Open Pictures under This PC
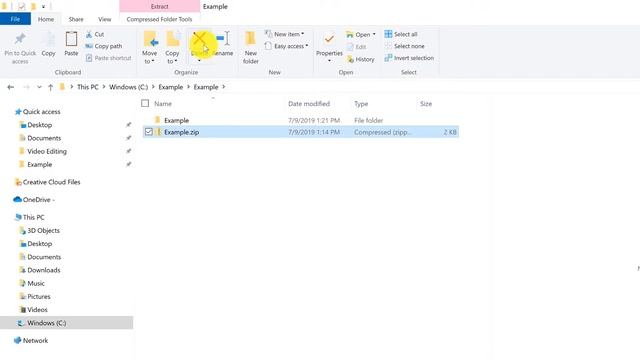640x360 pixels. pos(39,296)
